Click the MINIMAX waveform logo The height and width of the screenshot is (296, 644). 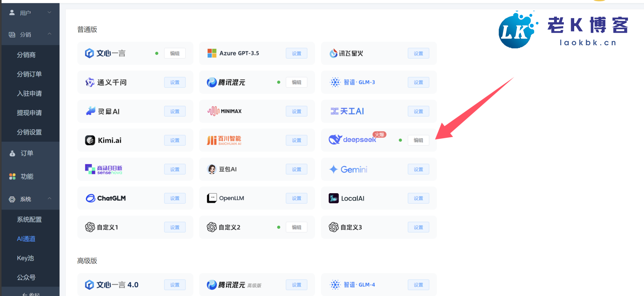click(x=213, y=111)
